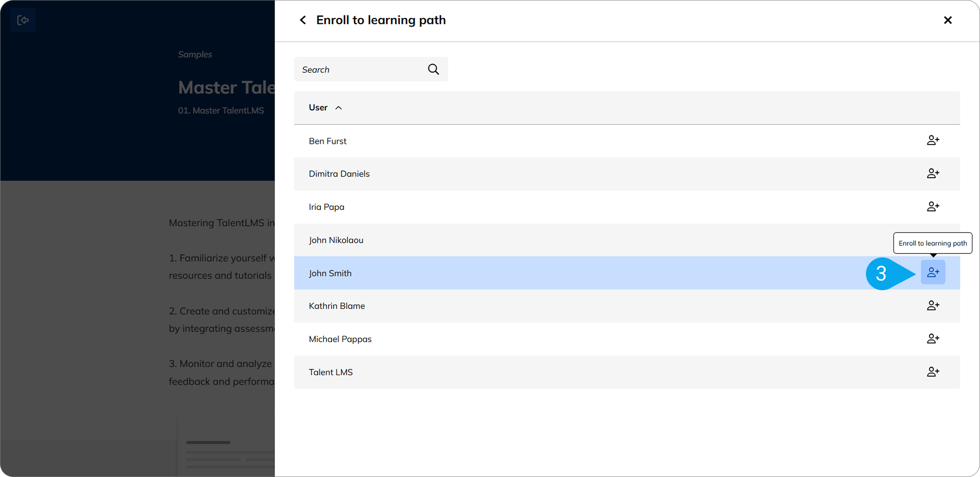
Task: Click enroll icon for Ben Furst
Action: (x=932, y=141)
